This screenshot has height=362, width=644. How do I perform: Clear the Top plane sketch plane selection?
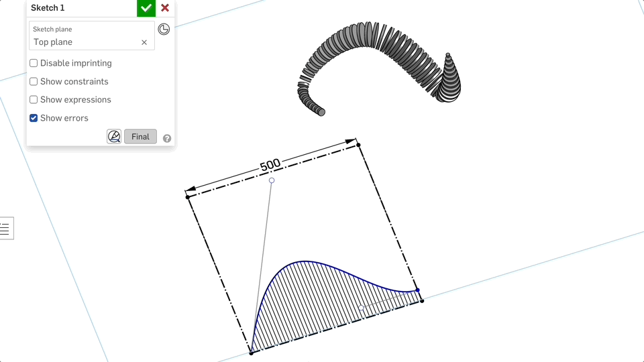144,42
